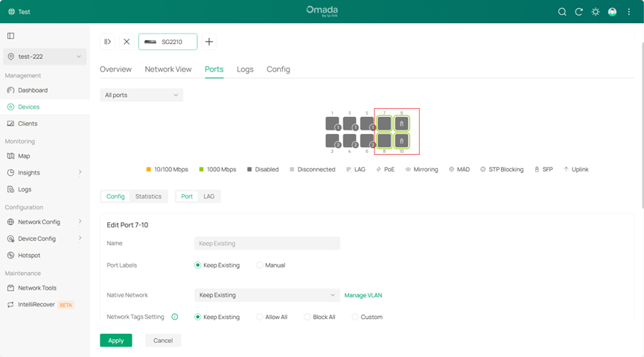This screenshot has height=357, width=644.
Task: Click the search icon in top bar
Action: (x=562, y=12)
